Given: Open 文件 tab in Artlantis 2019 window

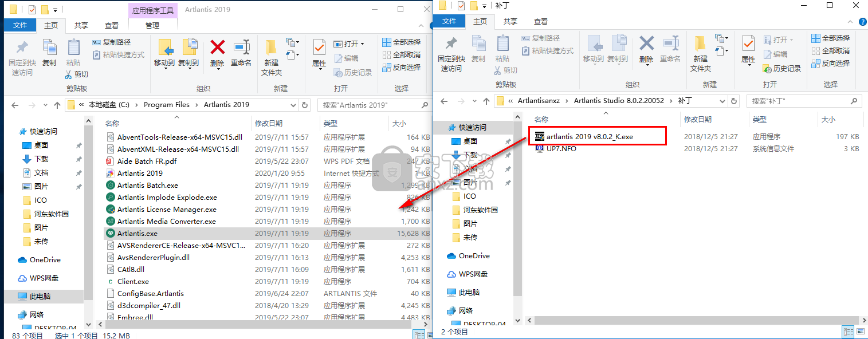Looking at the screenshot, I should click(20, 25).
